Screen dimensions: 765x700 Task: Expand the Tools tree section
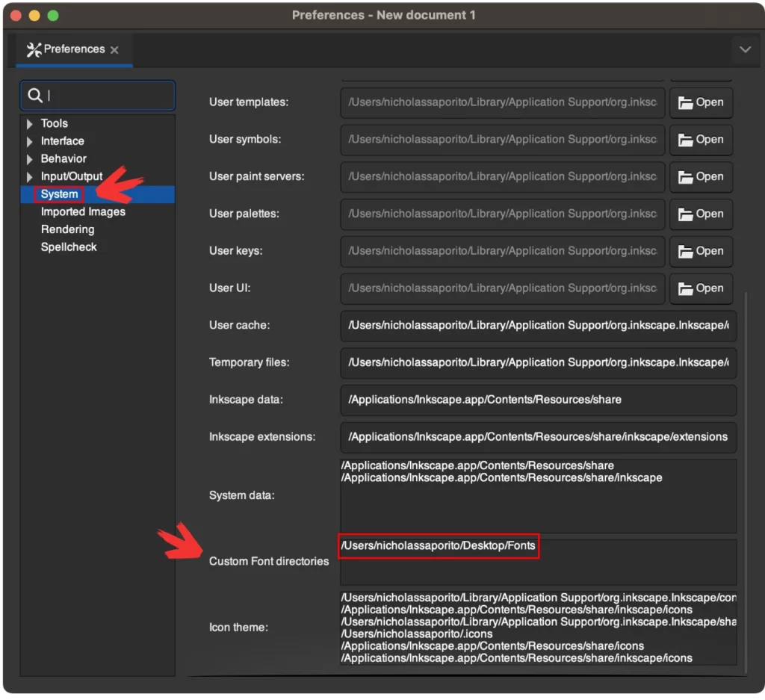[30, 124]
